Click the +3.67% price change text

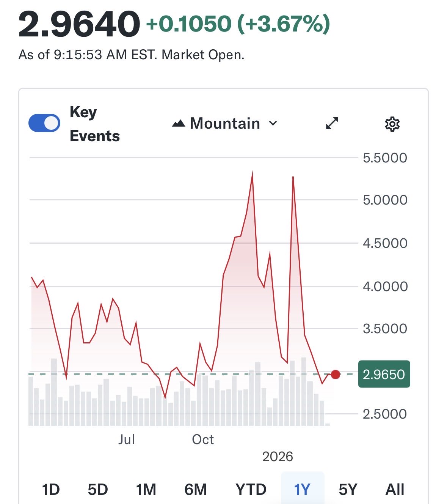pyautogui.click(x=284, y=24)
